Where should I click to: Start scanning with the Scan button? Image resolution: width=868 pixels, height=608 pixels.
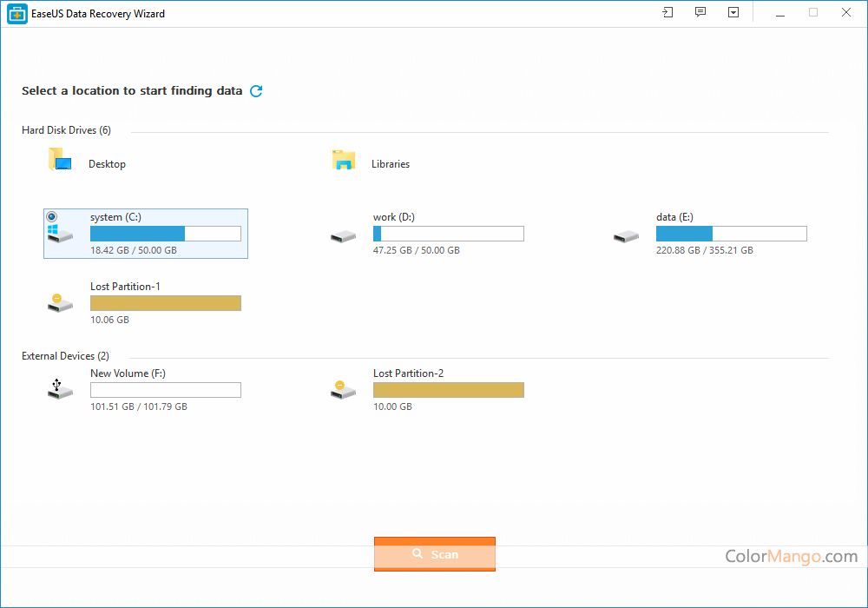(x=435, y=554)
